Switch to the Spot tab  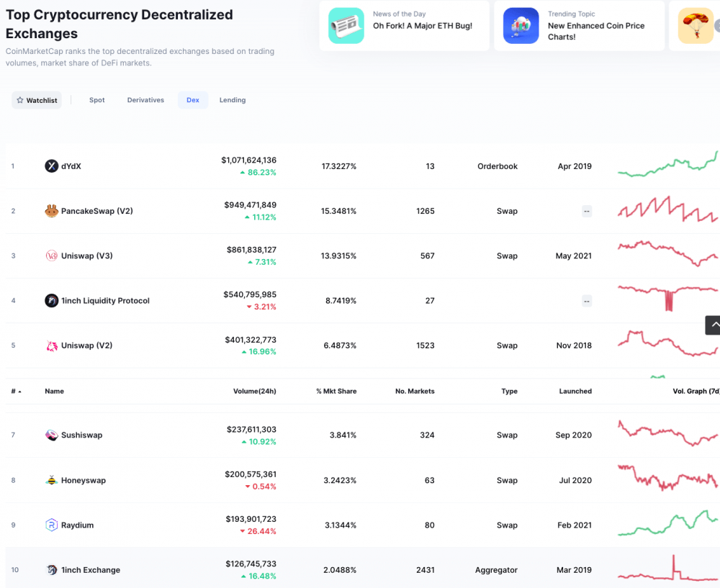[x=97, y=100]
